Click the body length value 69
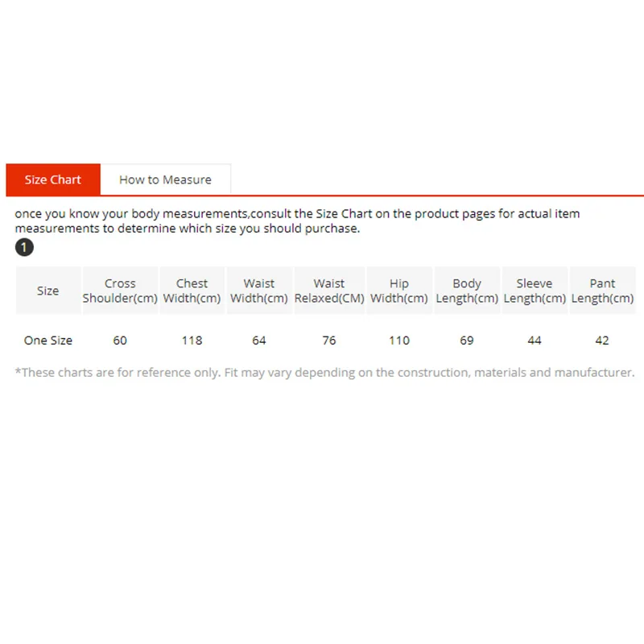 (467, 340)
